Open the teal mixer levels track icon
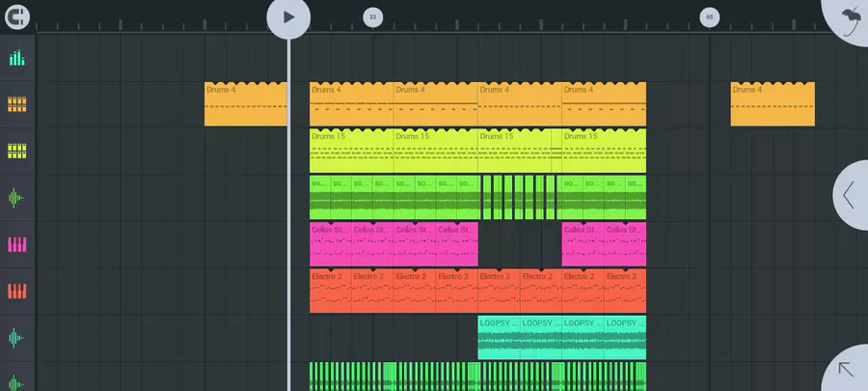The image size is (868, 391). (x=17, y=58)
